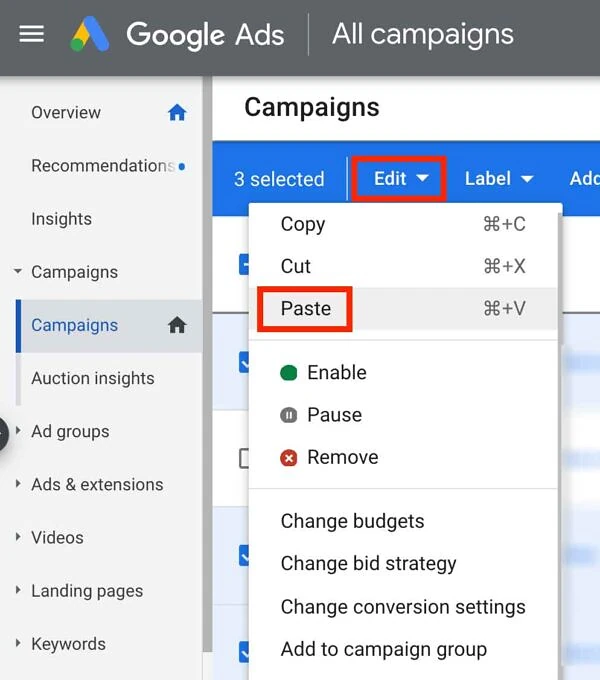Expand the Landing pages section

tap(18, 590)
